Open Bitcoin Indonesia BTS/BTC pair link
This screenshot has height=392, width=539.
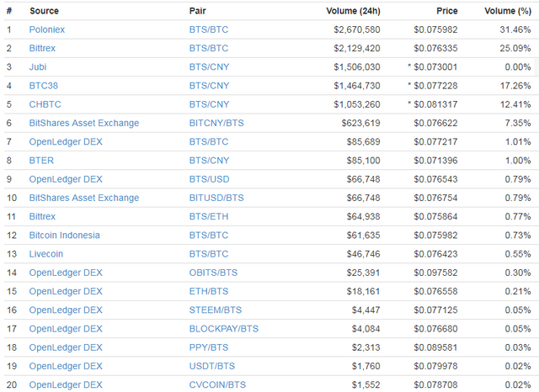209,236
